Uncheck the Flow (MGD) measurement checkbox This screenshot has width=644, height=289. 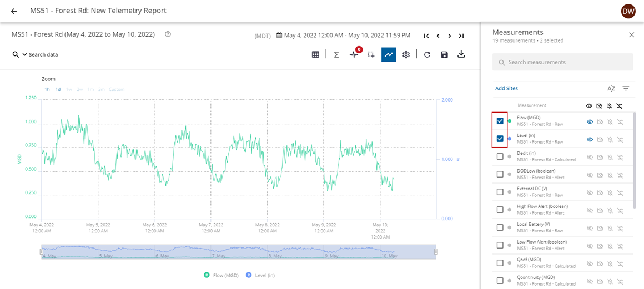click(x=500, y=121)
